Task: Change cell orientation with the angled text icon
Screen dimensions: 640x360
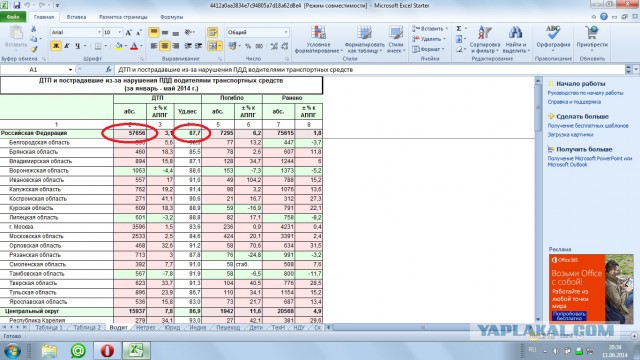Action: [188, 32]
